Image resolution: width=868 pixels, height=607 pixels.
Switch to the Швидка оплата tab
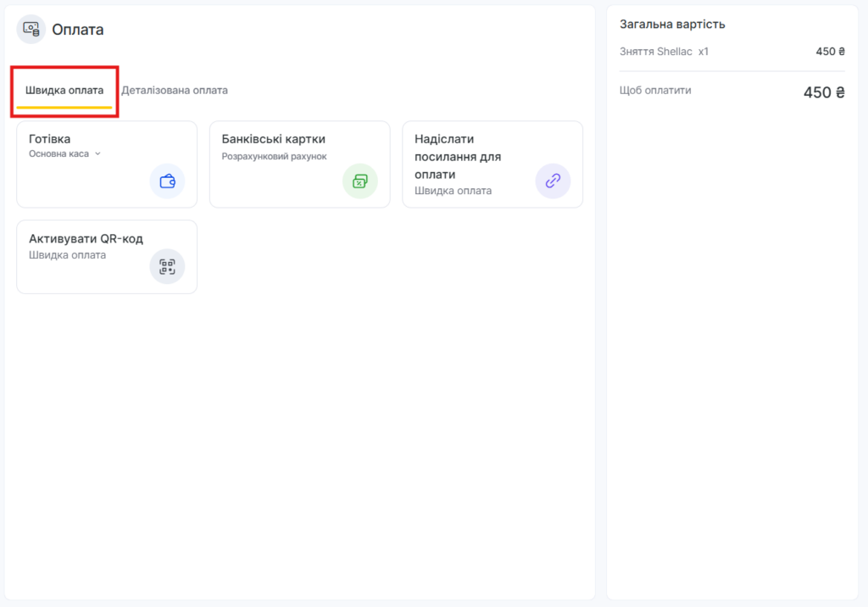click(64, 90)
